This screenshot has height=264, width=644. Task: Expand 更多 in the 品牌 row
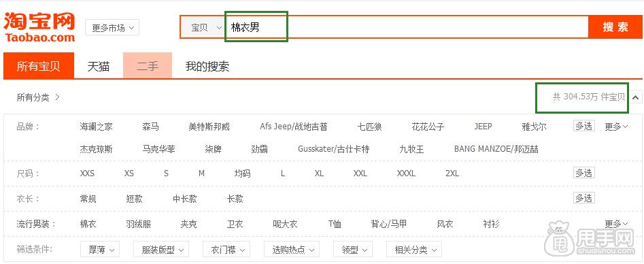tap(616, 127)
